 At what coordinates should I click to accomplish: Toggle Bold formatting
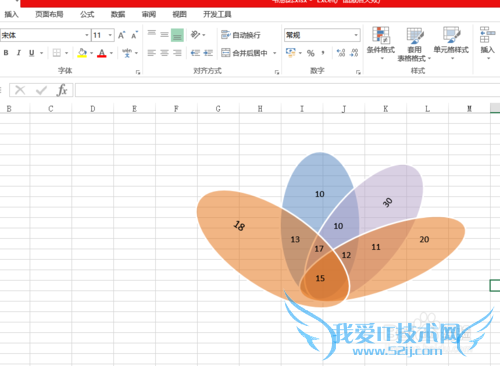coord(6,53)
